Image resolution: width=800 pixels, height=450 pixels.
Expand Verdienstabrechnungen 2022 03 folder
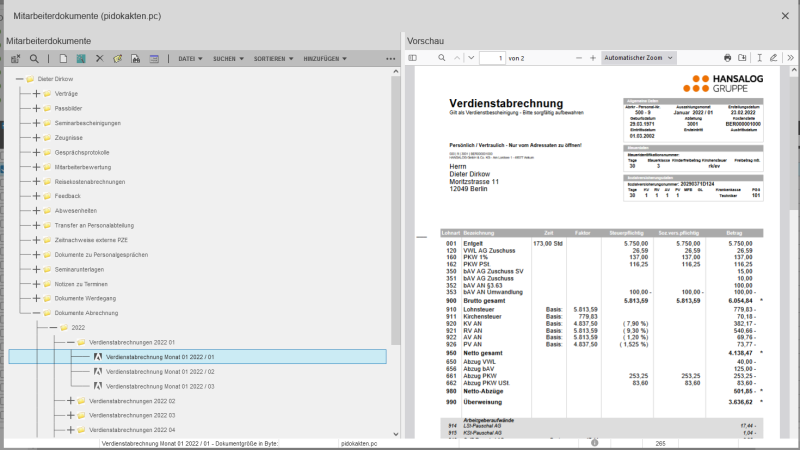pyautogui.click(x=70, y=415)
